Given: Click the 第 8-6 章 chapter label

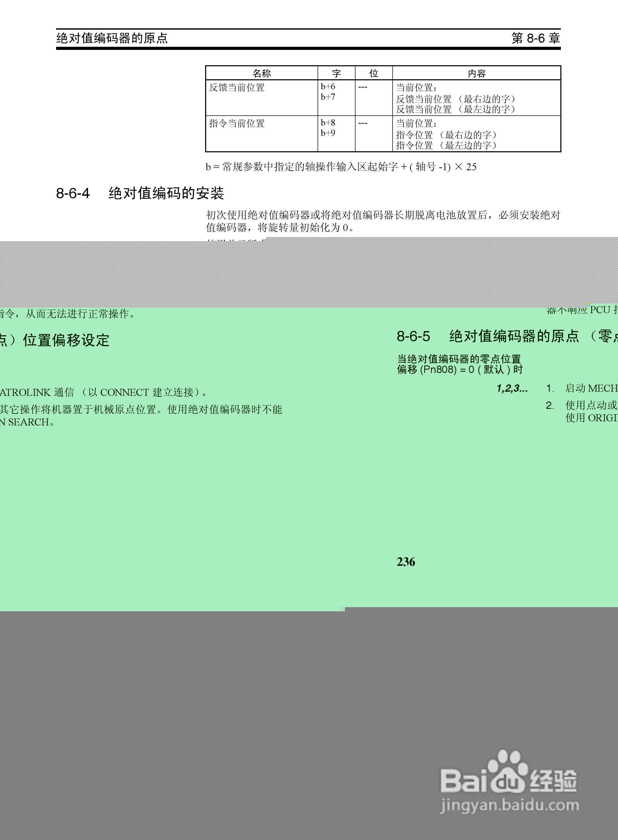Looking at the screenshot, I should (535, 38).
